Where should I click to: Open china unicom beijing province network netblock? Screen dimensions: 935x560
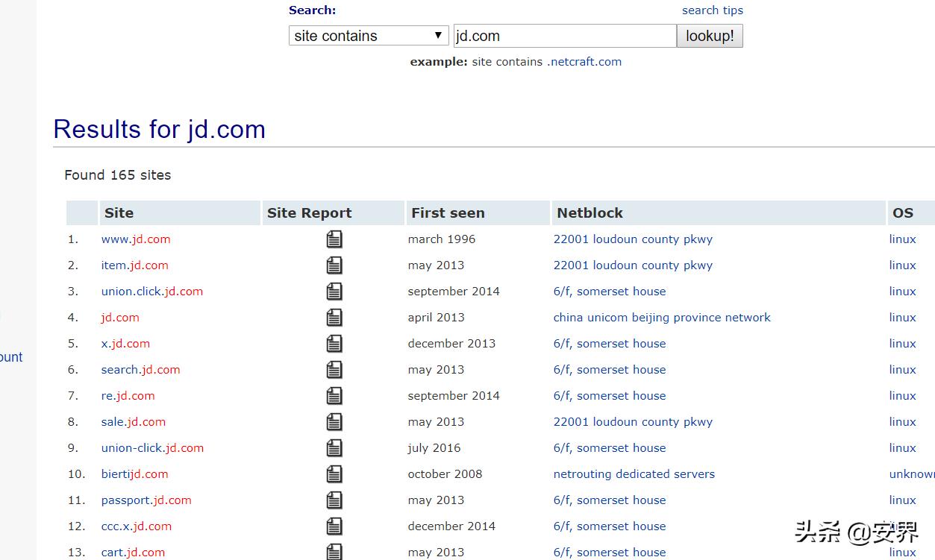(x=661, y=318)
